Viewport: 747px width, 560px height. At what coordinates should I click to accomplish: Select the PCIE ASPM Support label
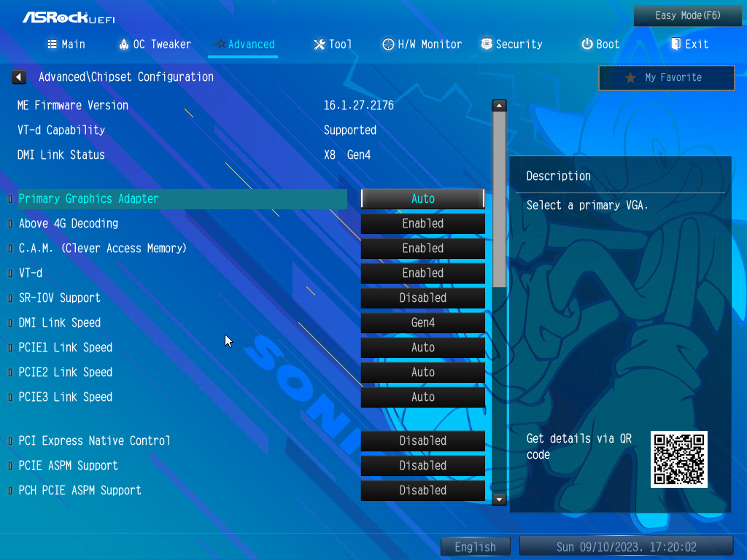tap(68, 465)
